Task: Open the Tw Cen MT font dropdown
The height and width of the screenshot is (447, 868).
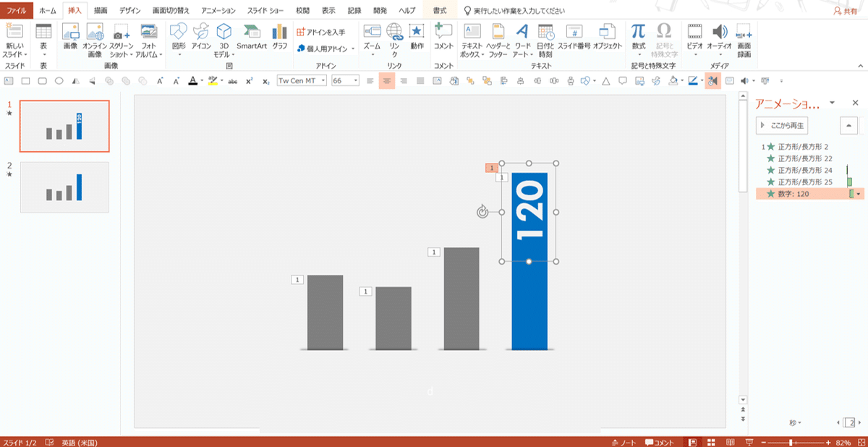Action: (323, 81)
